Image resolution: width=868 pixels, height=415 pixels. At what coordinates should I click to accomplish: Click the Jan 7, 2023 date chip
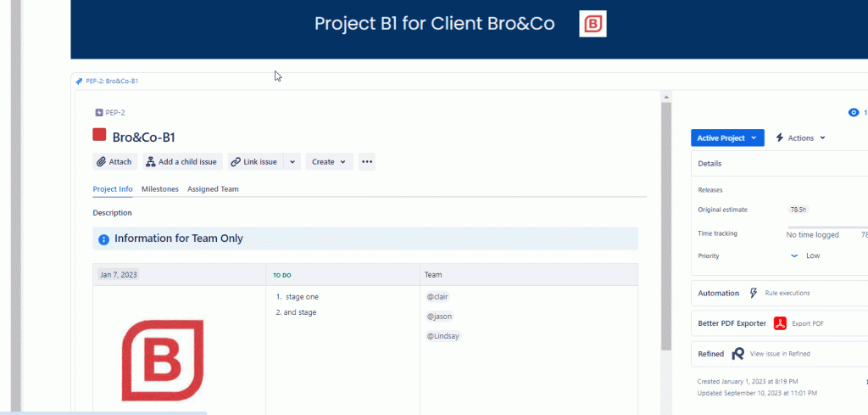(119, 274)
